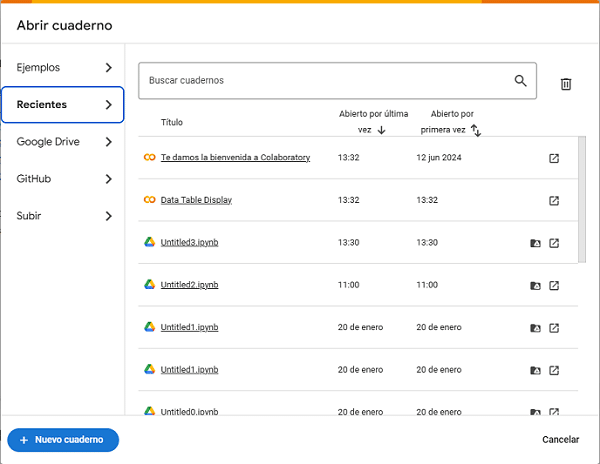
Task: Click the Colab logo beside Data Table Display
Action: pyautogui.click(x=149, y=200)
